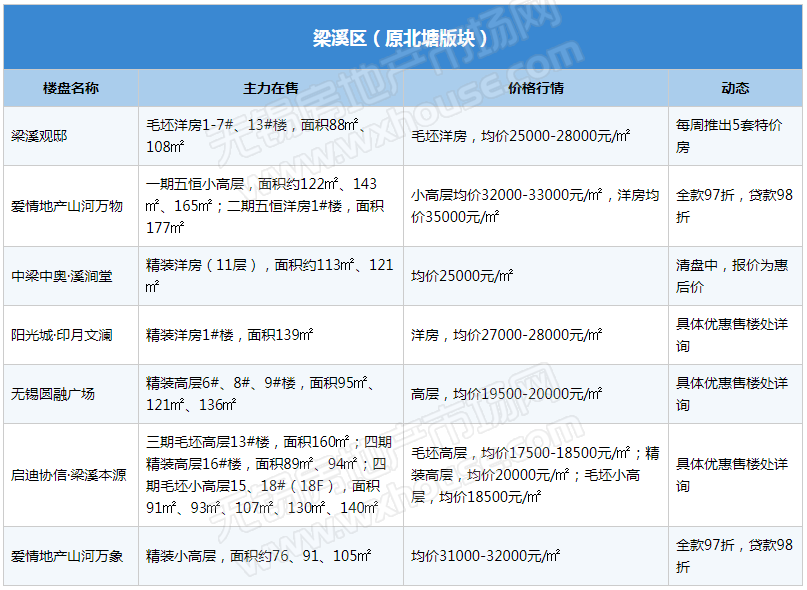Open the 中梁中奥·溪涧堂 property entry
The image size is (807, 590).
62,276
